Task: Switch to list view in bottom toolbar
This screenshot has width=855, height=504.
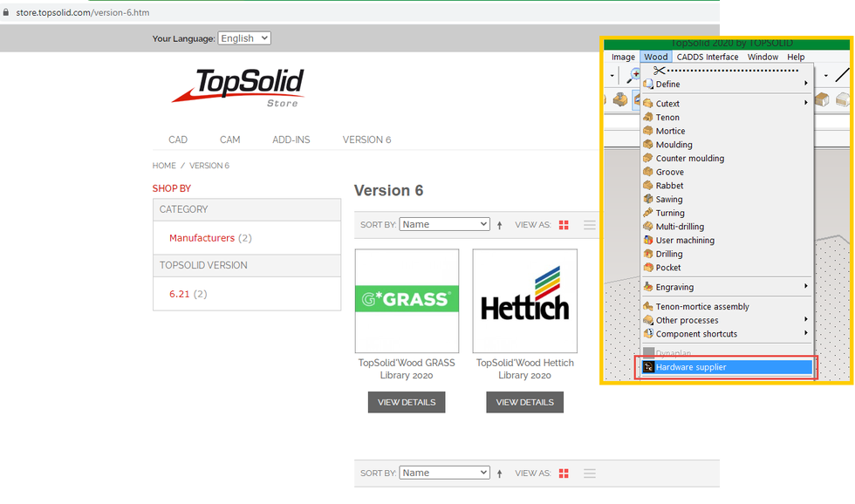Action: point(590,473)
